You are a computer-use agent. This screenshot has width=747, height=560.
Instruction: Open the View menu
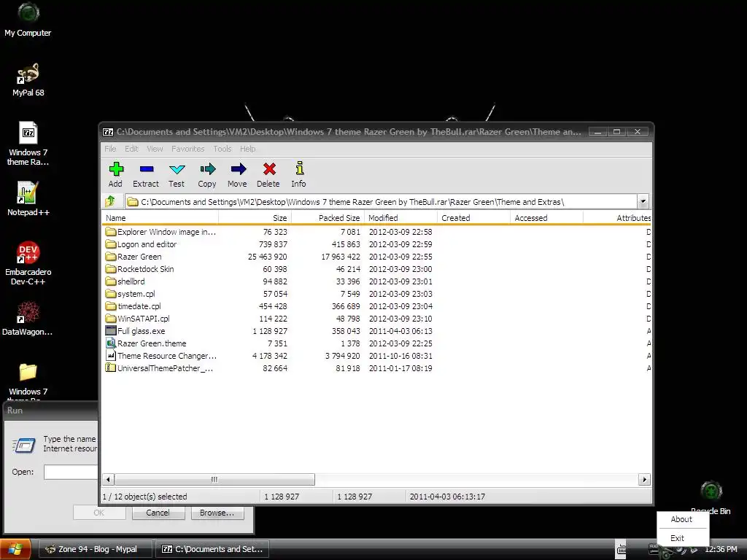tap(155, 149)
